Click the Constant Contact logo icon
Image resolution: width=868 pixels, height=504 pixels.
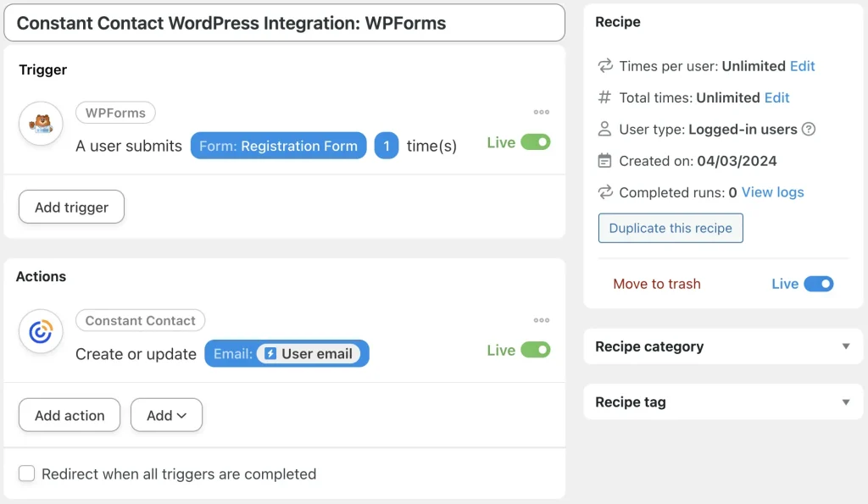pos(40,332)
